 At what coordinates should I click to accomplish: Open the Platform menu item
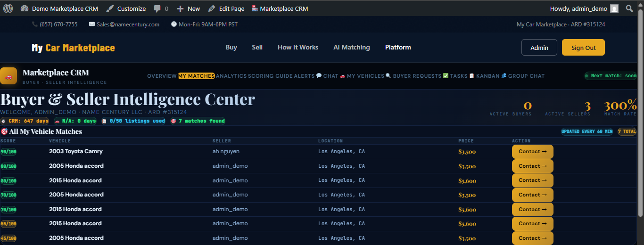(x=398, y=47)
